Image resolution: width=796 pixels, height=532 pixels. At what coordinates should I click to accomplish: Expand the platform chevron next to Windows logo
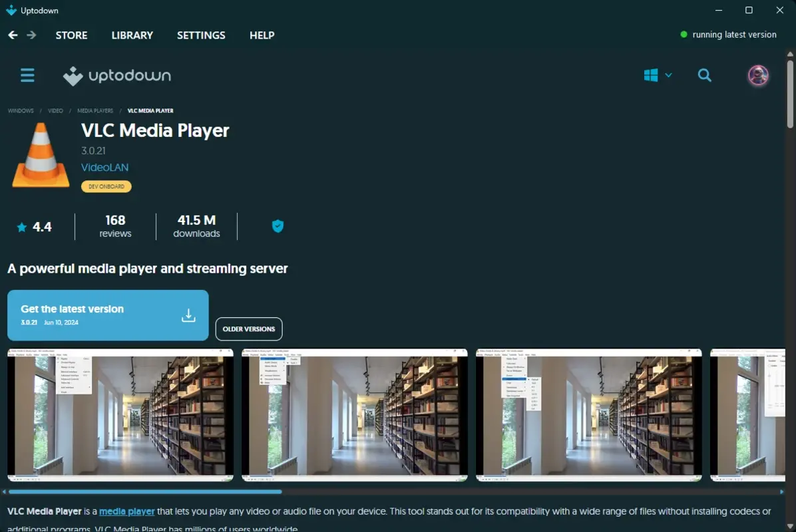point(669,75)
